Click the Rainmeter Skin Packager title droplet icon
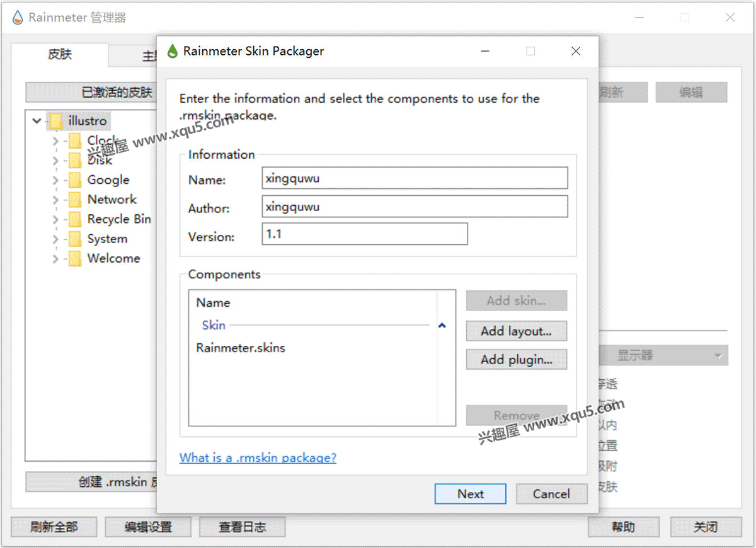 point(172,52)
